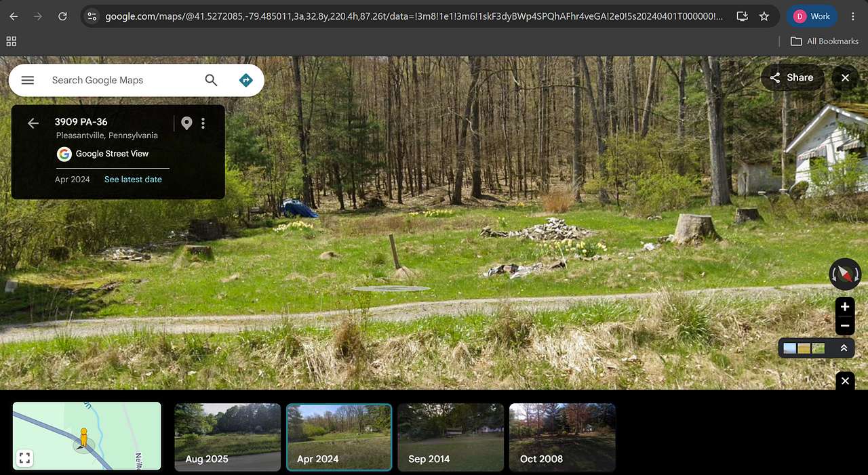Screen dimensions: 868x475
Task: Exit Street View using the back arrow
Action: pos(33,123)
